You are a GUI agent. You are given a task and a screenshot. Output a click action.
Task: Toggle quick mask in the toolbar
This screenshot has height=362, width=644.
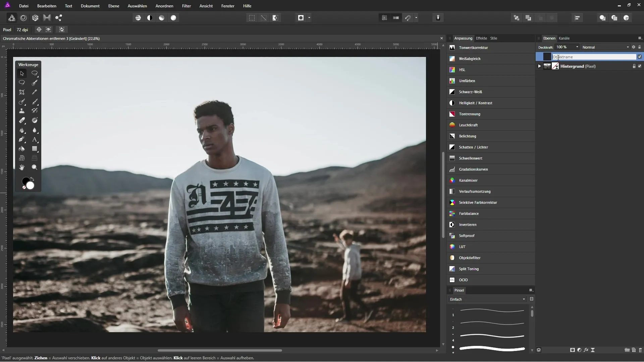301,18
